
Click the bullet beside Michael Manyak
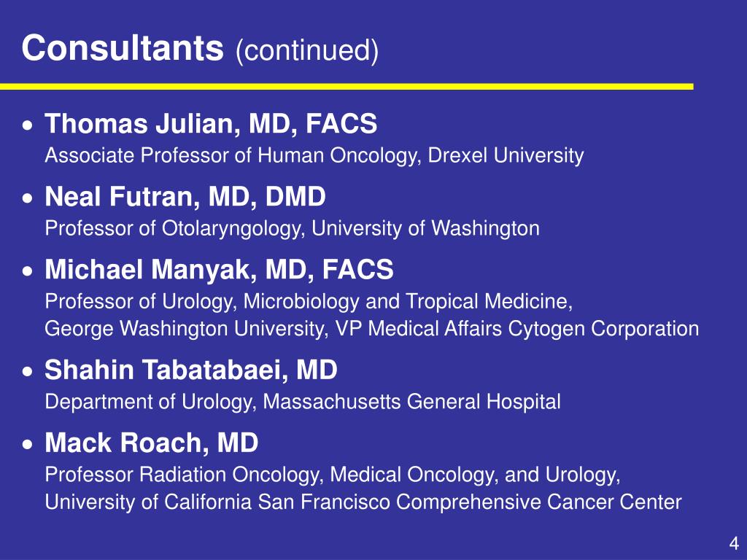[x=28, y=271]
